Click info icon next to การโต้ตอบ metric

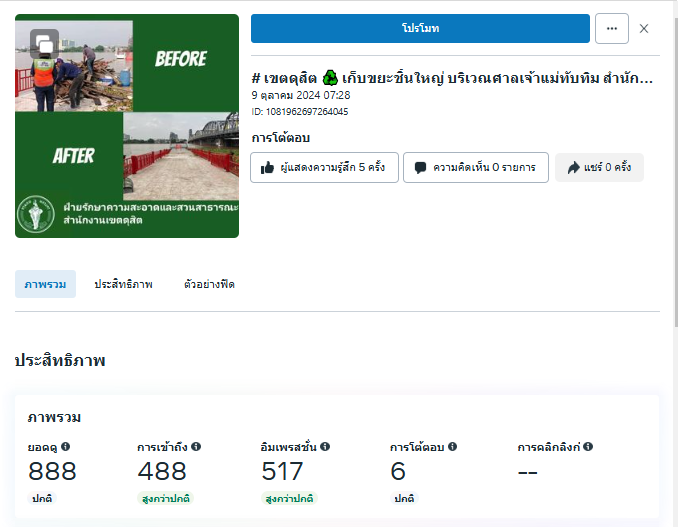[x=452, y=446]
